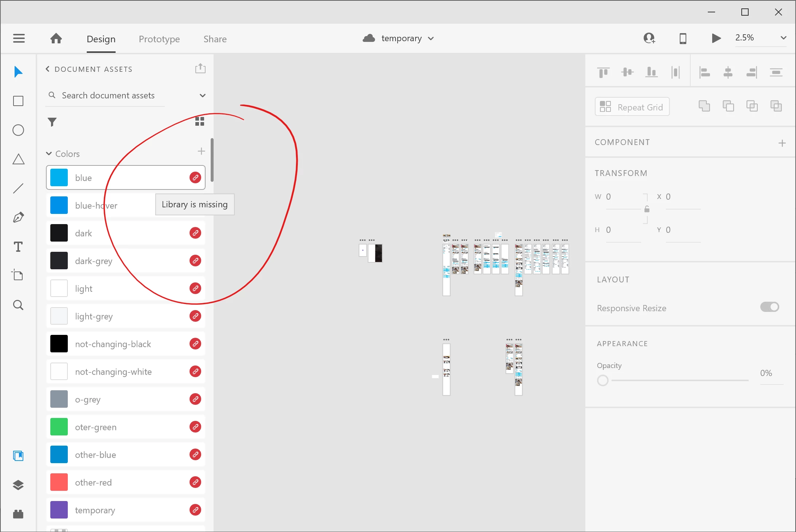Screen dimensions: 796x532
Task: Select the Zoom tool
Action: coord(18,305)
